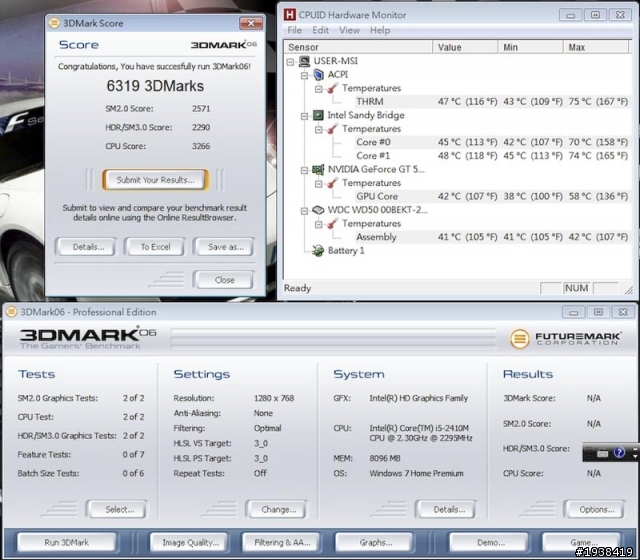Click Submit Your Results button

[x=156, y=180]
